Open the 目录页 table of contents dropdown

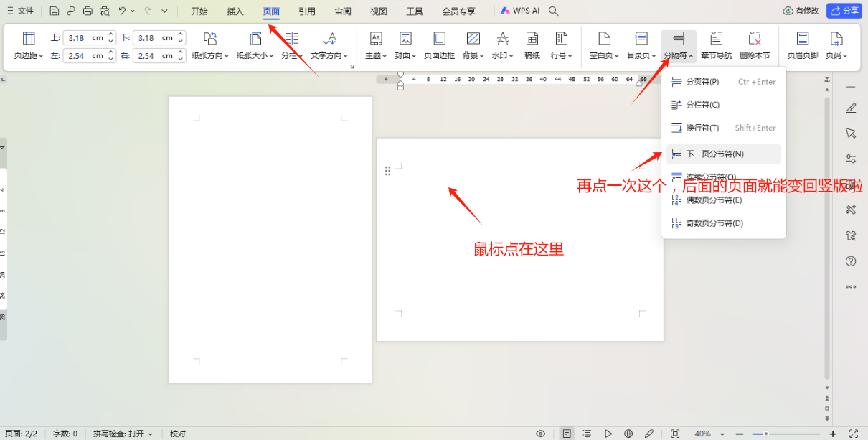(641, 45)
